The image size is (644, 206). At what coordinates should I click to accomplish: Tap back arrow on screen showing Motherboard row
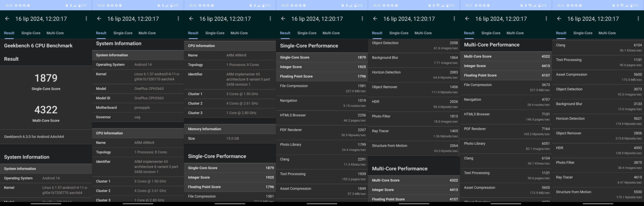tap(99, 19)
